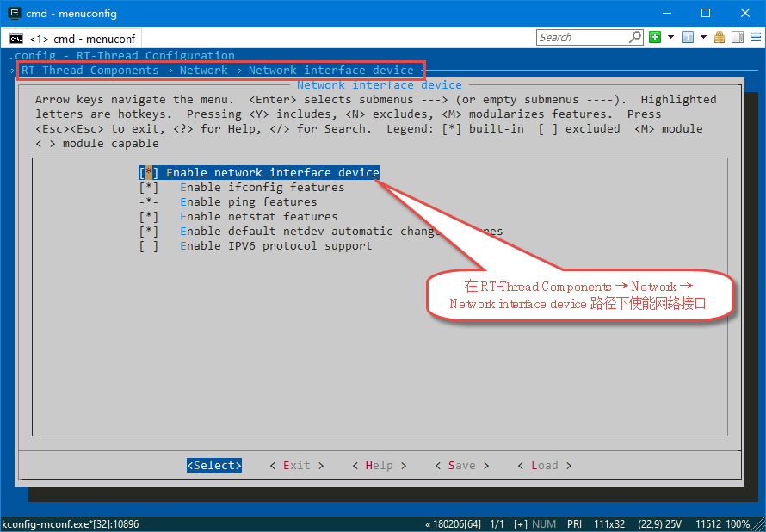This screenshot has width=766, height=532.
Task: Open the hamburger settings menu icon
Action: (x=756, y=38)
